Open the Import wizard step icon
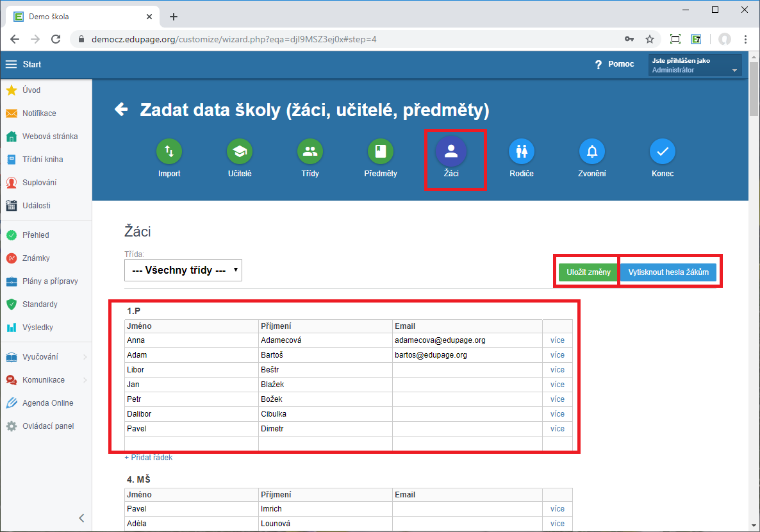Screen dimensions: 760x532 click(169, 152)
